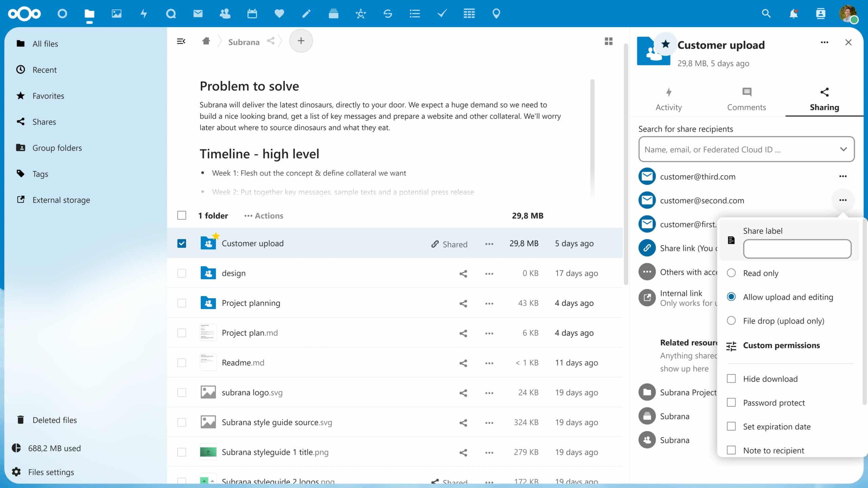Open the Tasks app checkmark icon
The image size is (868, 488).
(442, 14)
